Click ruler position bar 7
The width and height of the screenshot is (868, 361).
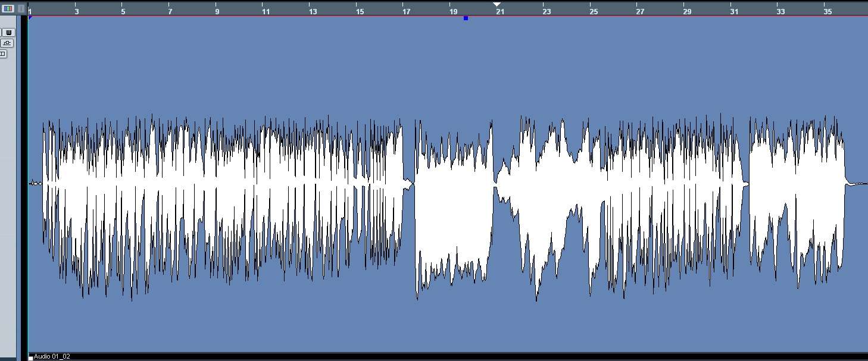click(x=170, y=11)
